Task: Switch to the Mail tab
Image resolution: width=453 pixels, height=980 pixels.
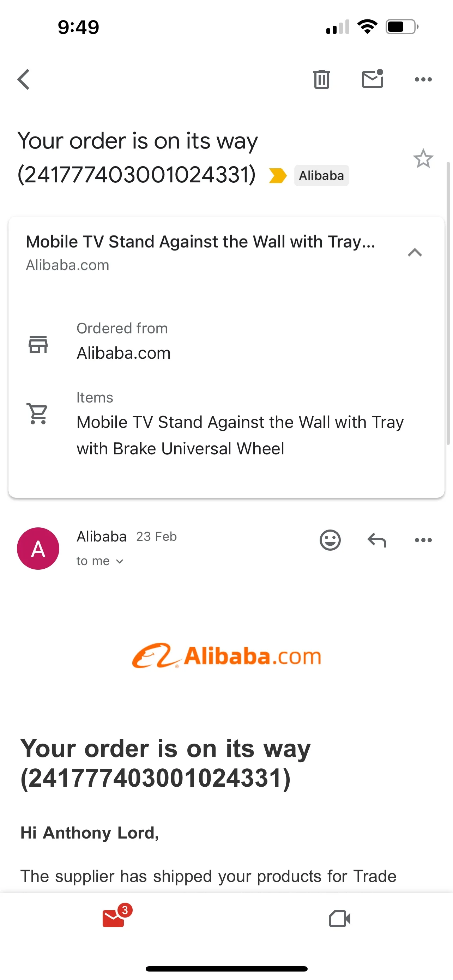Action: 113,918
